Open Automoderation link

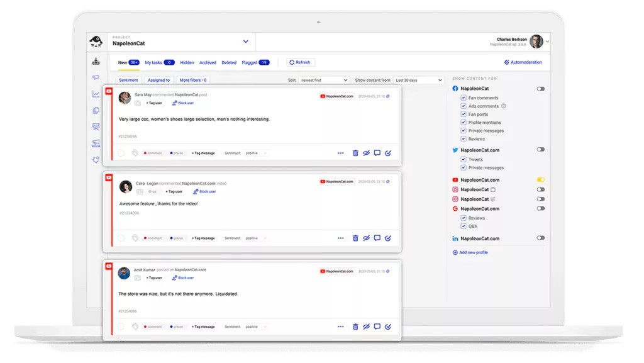[523, 62]
